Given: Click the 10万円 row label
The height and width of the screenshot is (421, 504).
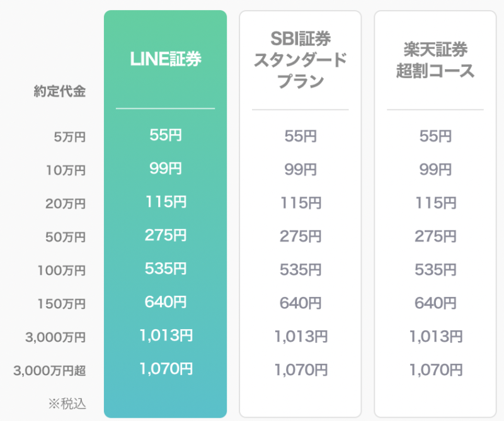Looking at the screenshot, I should point(66,170).
